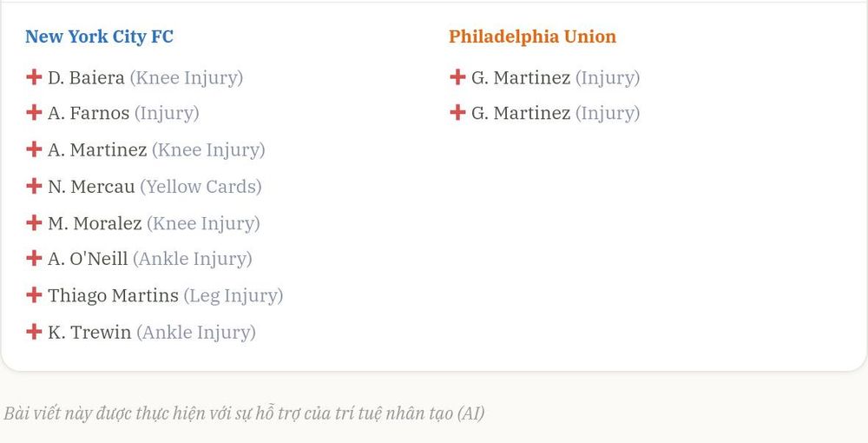Screen dimensions: 868x443
Task: Select the injury icon next to A. Martinez
Action: 34,149
